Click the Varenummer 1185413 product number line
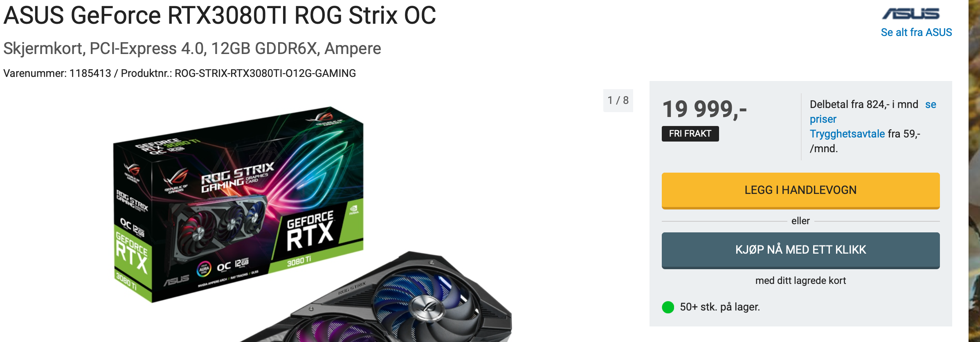This screenshot has height=342, width=980. tap(180, 73)
